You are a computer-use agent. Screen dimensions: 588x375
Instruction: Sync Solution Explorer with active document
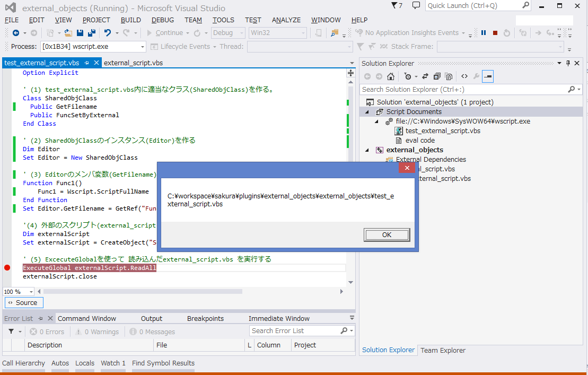[425, 76]
